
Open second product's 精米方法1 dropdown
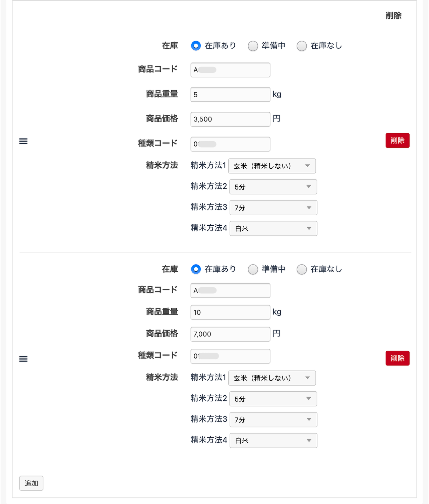pos(272,378)
